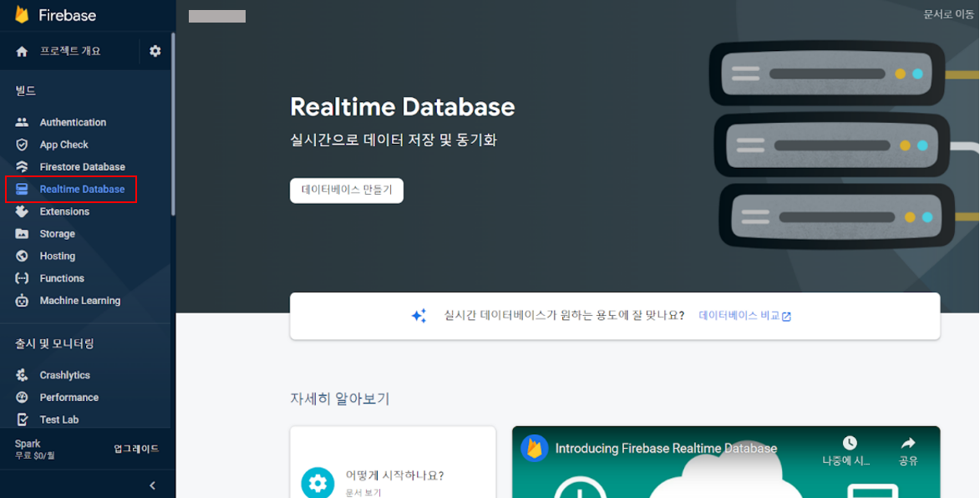Viewport: 980px width, 498px height.
Task: Click the project overview home icon
Action: [x=22, y=51]
